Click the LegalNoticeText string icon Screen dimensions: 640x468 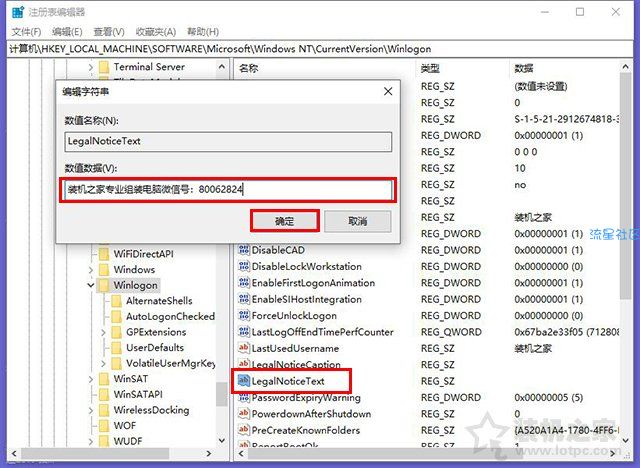[x=244, y=381]
